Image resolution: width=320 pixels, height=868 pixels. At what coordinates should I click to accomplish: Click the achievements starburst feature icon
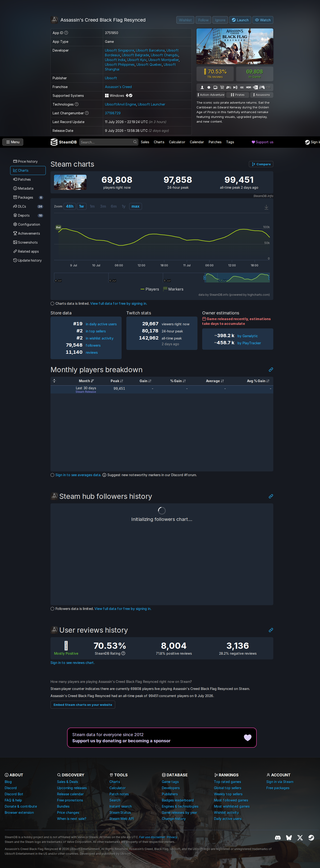[x=209, y=87]
